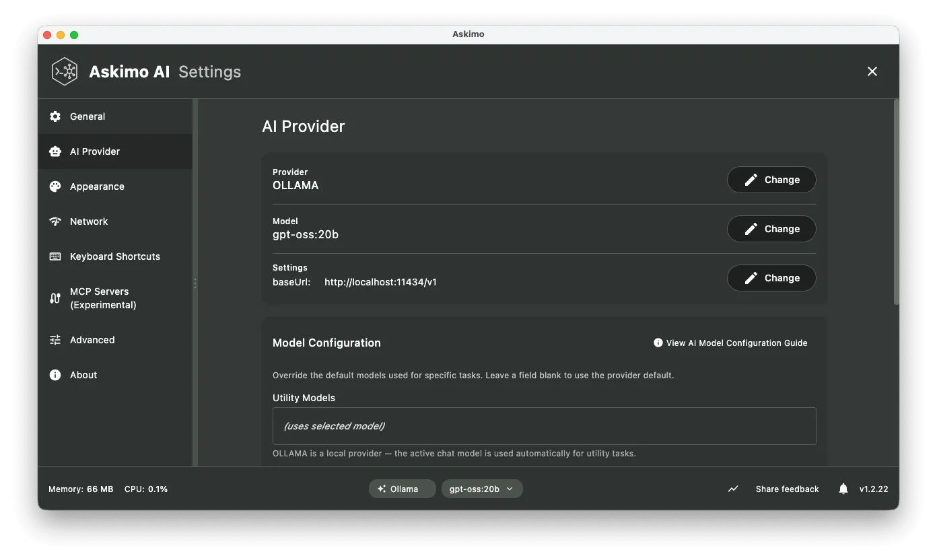Click the Keyboard Shortcuts keyboard icon
937x560 pixels.
tap(55, 256)
